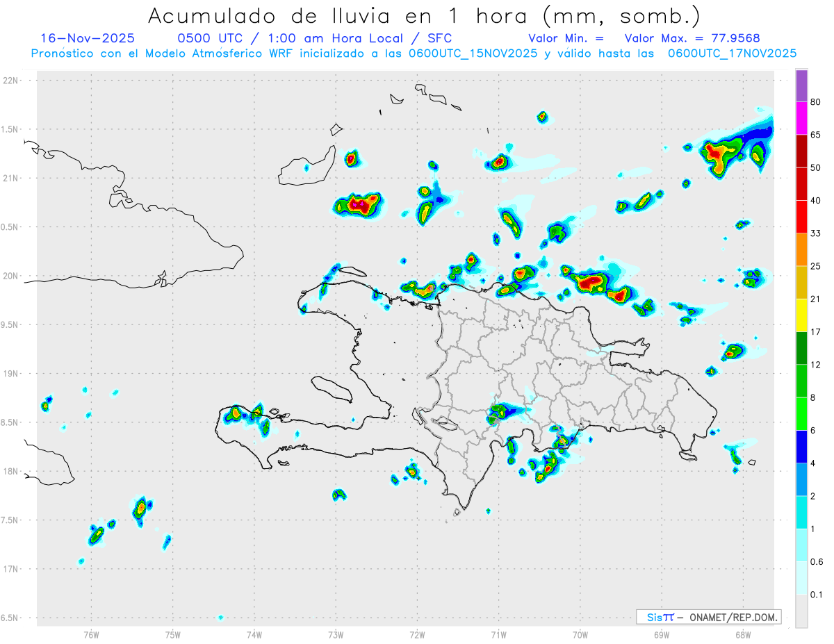Click the "22N" latitude axis label
This screenshot has width=834, height=644.
tap(10, 81)
